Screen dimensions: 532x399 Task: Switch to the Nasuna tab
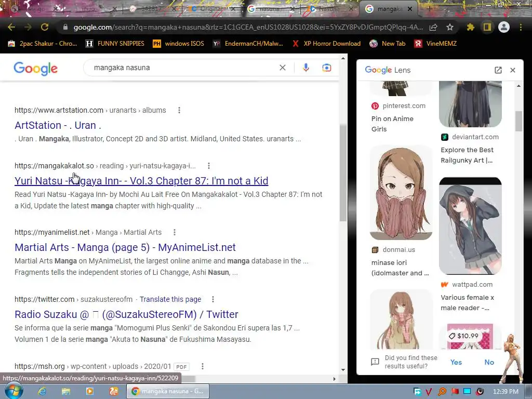[x=328, y=9]
